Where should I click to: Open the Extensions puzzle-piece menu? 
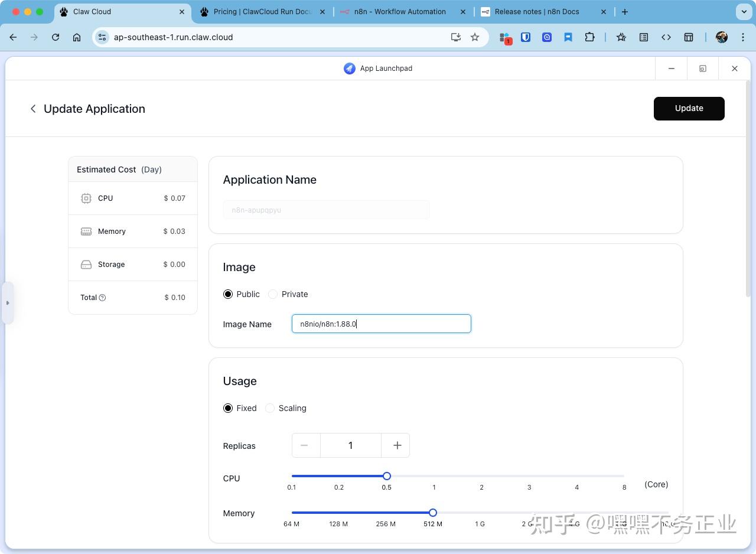pos(589,37)
